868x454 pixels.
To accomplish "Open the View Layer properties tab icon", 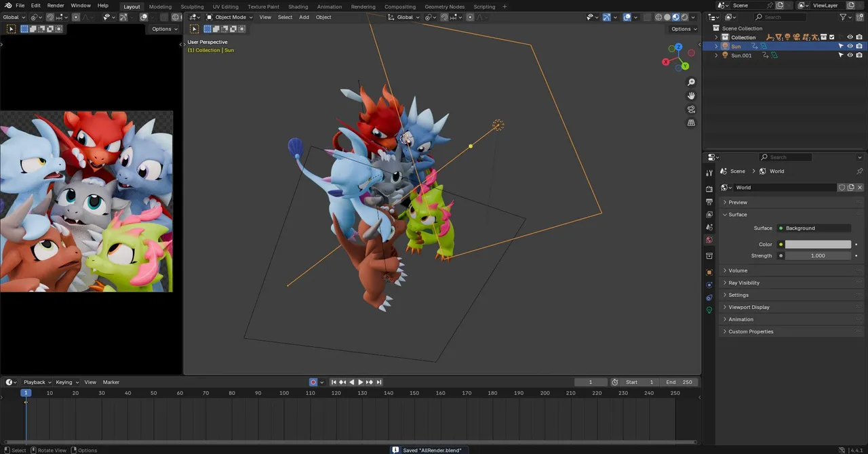I will coord(709,215).
